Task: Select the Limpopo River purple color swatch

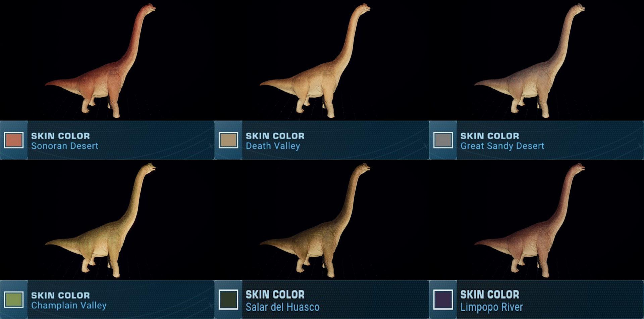Action: tap(443, 300)
